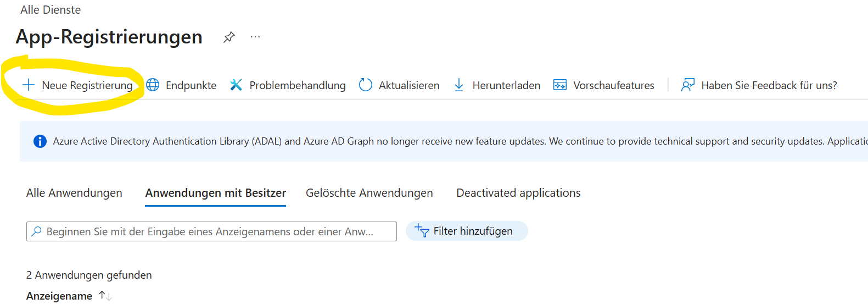Open the more options ellipsis menu
Screen dimensions: 868x304
(x=255, y=37)
